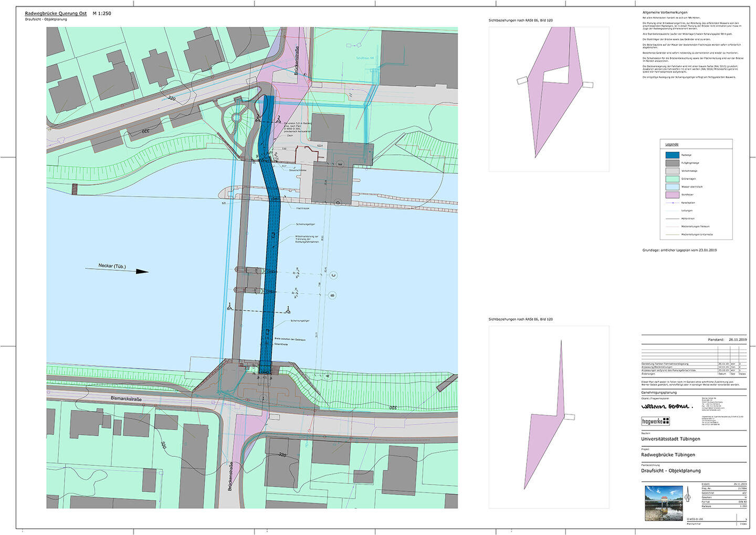Click the 'Legende' heading
The height and width of the screenshot is (535, 756).
click(x=671, y=144)
